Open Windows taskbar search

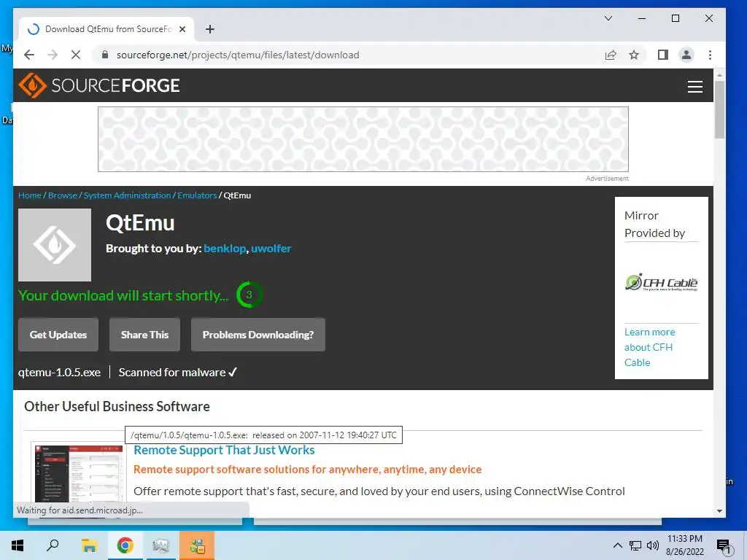(53, 545)
